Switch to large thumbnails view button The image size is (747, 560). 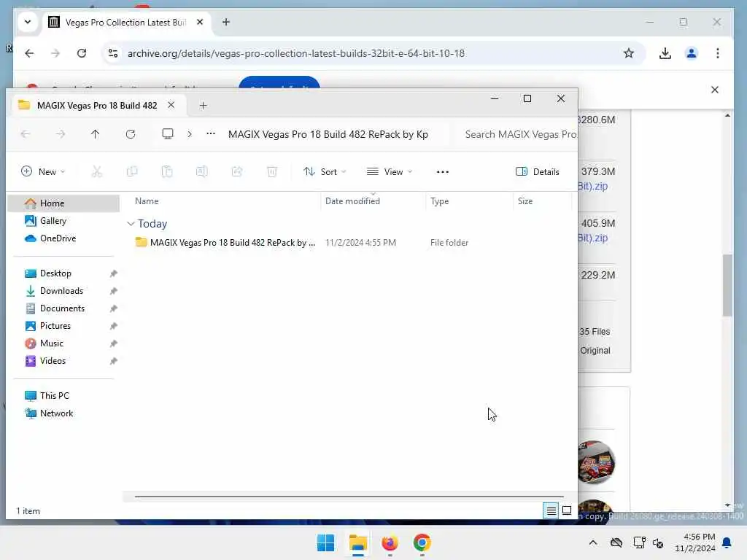567,511
